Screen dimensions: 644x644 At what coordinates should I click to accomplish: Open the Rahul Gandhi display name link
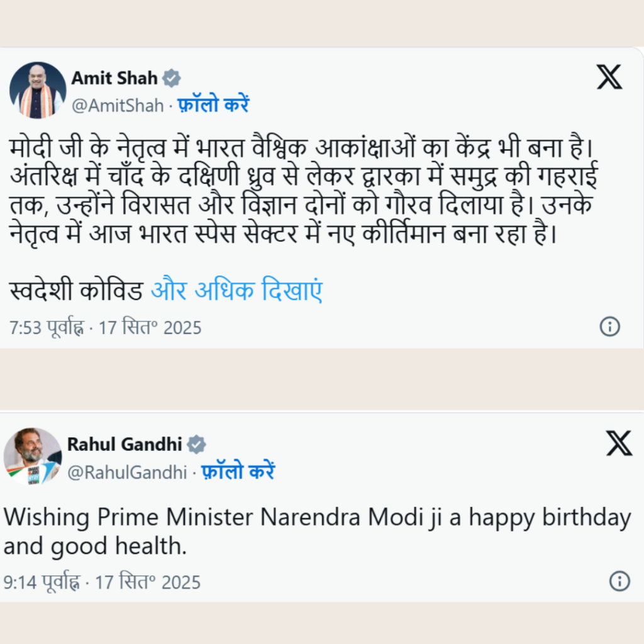125,444
